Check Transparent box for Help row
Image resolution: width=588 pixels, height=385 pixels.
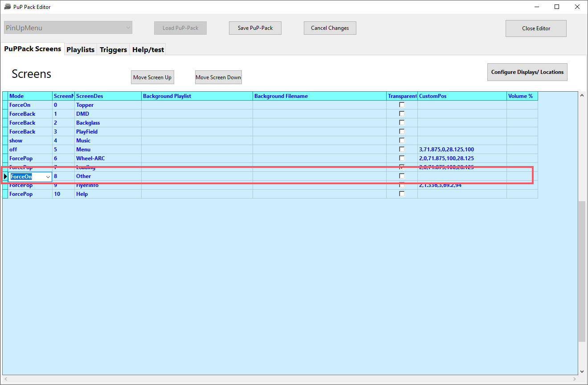402,194
